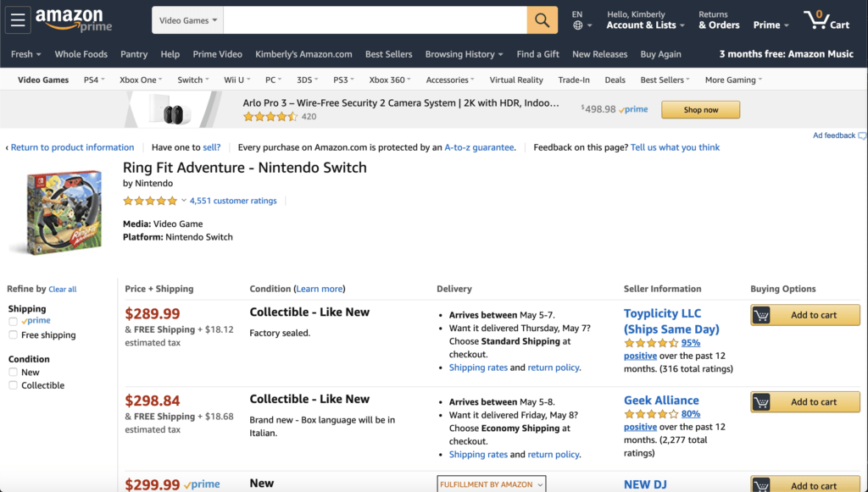
Task: Click the orange search magnifier button
Action: click(x=542, y=19)
